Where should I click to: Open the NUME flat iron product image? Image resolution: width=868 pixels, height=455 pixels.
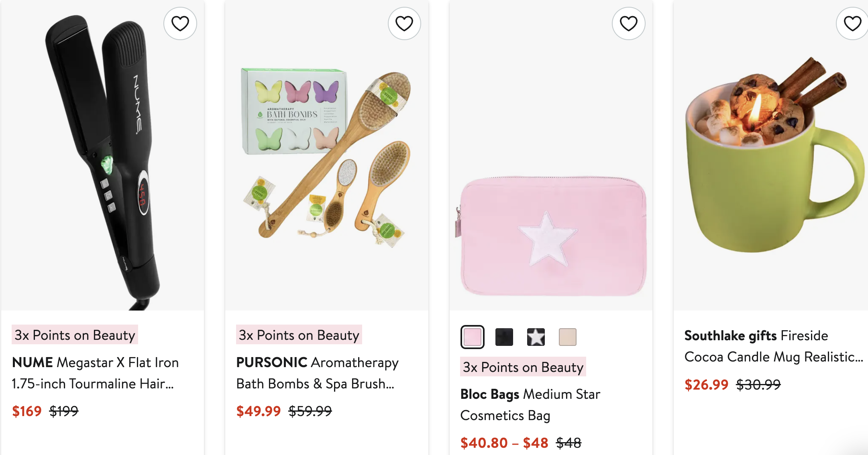(102, 160)
